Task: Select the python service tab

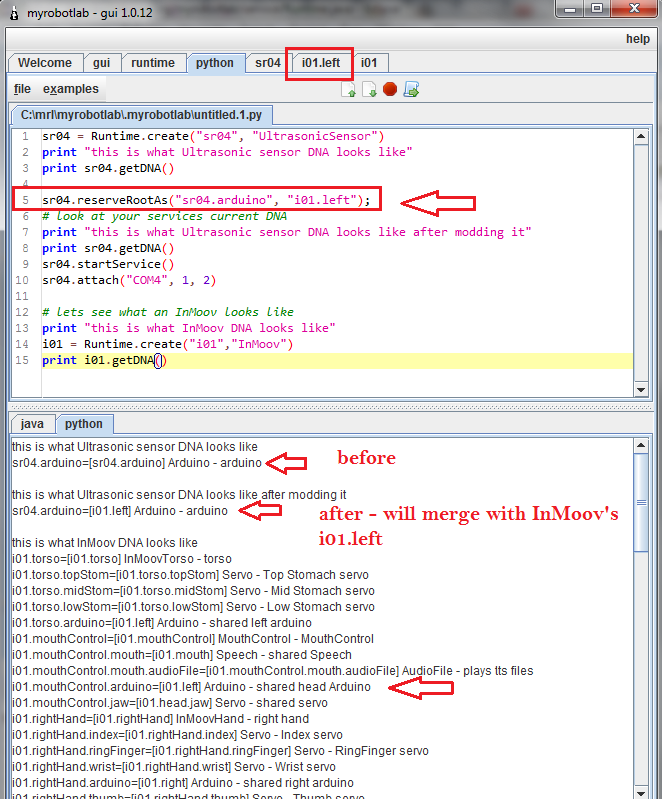Action: [x=215, y=63]
